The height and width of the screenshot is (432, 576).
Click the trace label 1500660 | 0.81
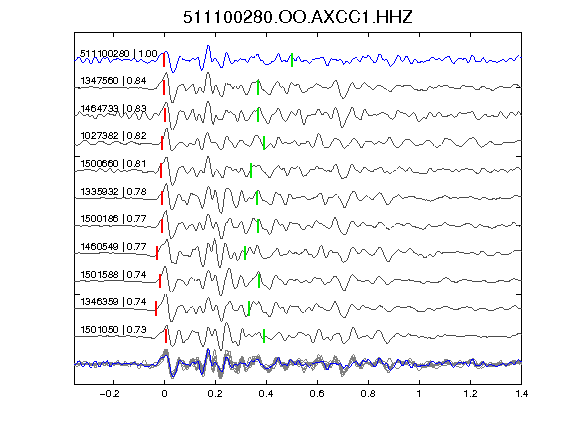[114, 163]
